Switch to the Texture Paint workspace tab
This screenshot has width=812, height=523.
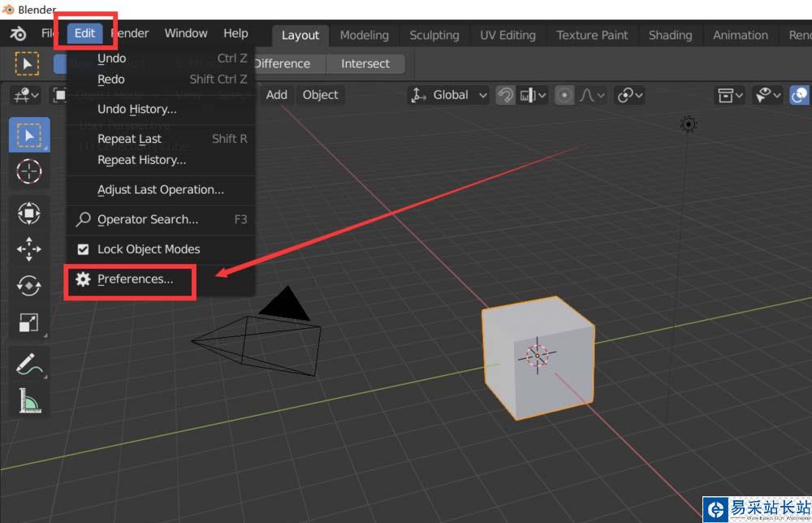pyautogui.click(x=592, y=35)
